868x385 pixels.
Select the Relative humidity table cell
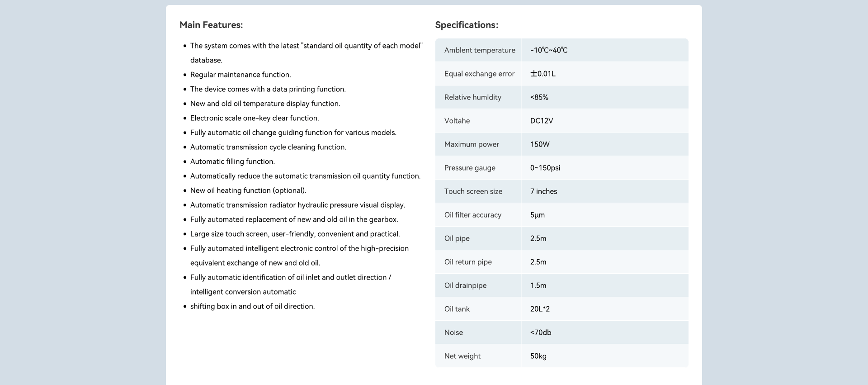tap(472, 97)
